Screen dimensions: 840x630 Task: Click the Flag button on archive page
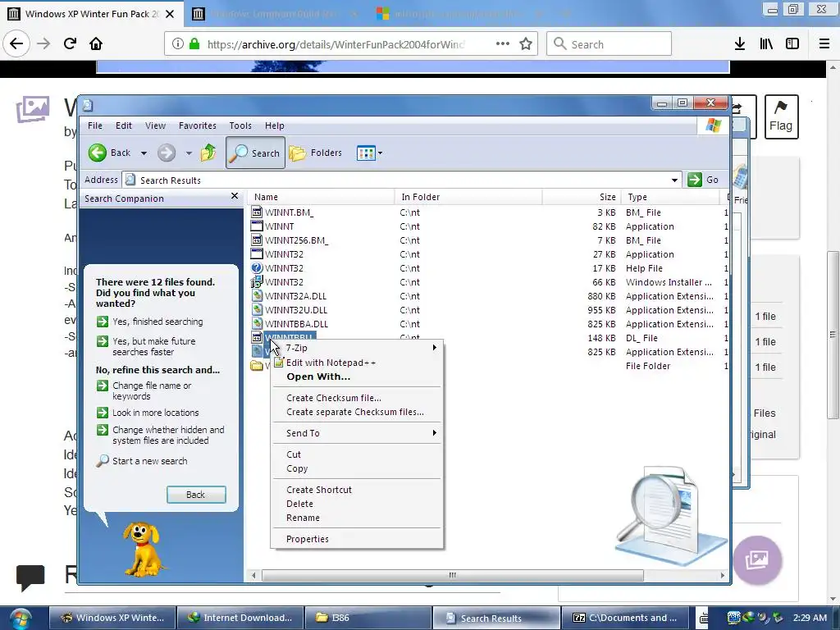[781, 116]
